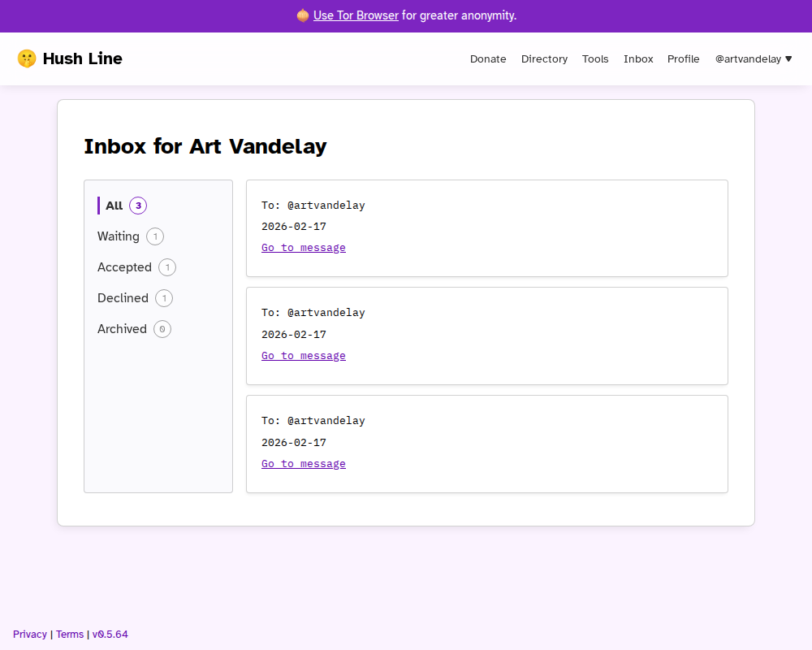The height and width of the screenshot is (650, 812).
Task: Open the third message's Go to message link
Action: click(x=304, y=464)
